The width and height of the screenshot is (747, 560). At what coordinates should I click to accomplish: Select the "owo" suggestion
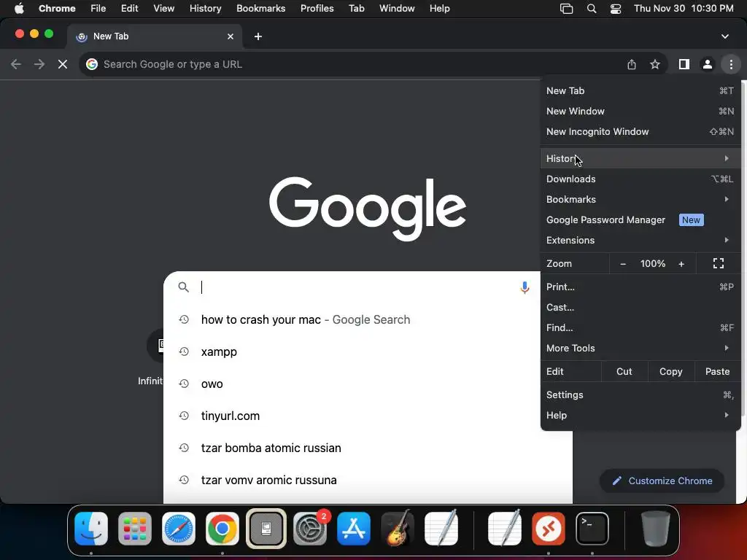pyautogui.click(x=368, y=384)
